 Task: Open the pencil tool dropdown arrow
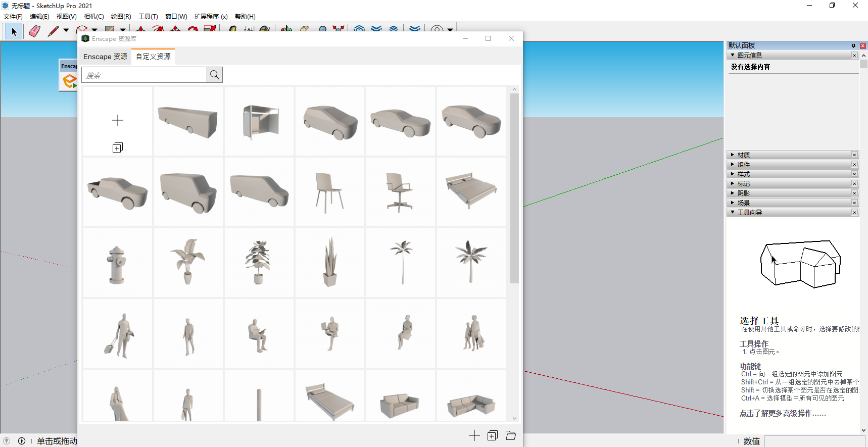coord(66,31)
